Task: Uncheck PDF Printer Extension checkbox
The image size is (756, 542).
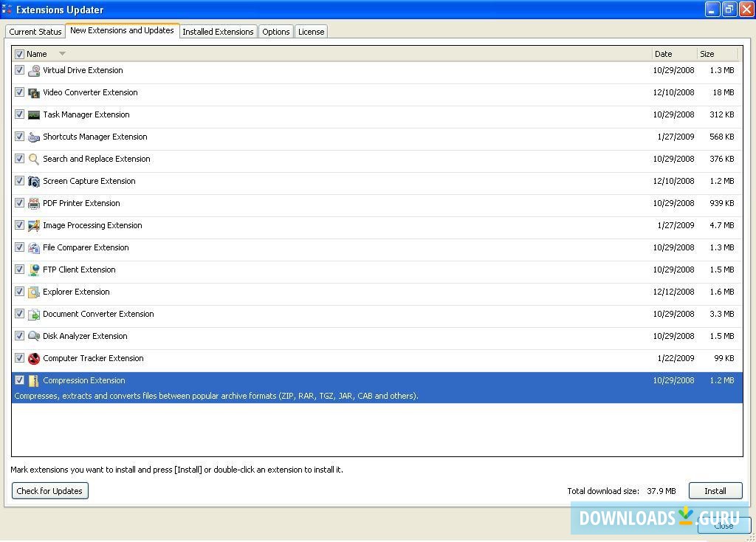Action: [19, 203]
